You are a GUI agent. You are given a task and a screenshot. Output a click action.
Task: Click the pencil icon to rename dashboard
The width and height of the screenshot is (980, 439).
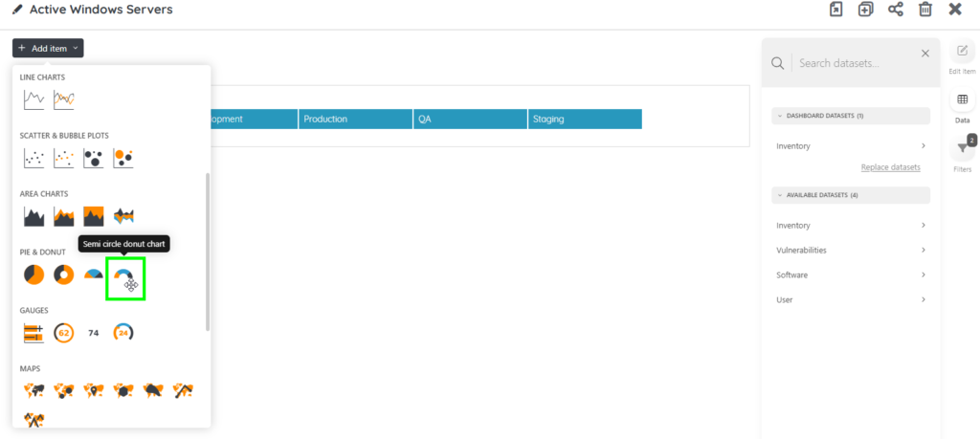(17, 10)
